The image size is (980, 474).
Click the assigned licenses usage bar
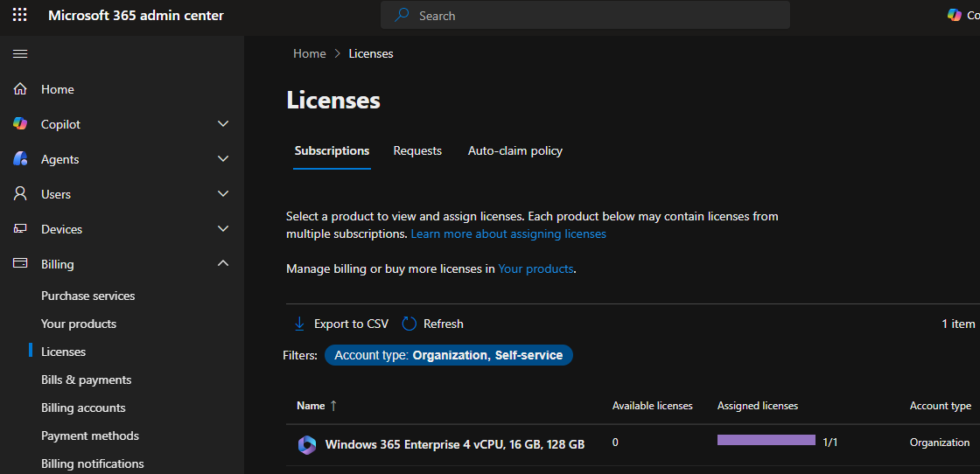pos(766,441)
